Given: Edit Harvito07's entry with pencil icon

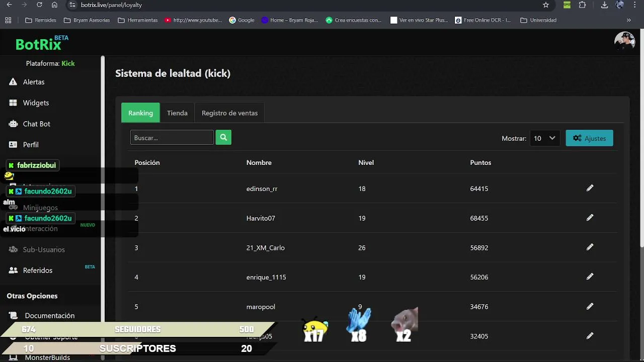Looking at the screenshot, I should click(590, 218).
